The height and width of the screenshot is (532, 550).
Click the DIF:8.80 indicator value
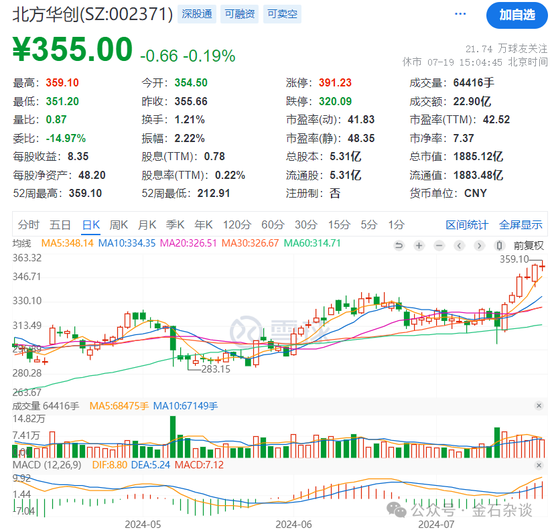point(109,465)
